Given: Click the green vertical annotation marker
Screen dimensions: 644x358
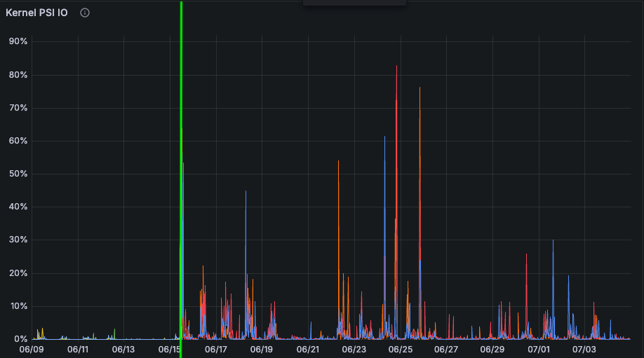Looking at the screenshot, I should [x=181, y=179].
